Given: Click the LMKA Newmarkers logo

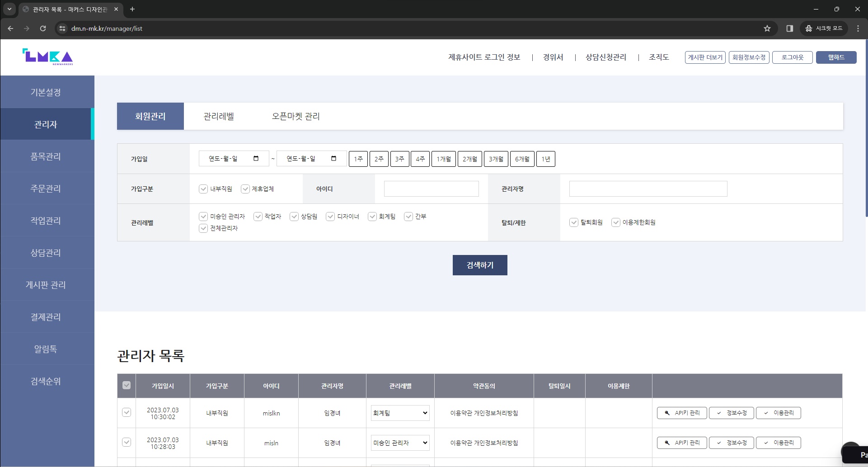Looking at the screenshot, I should pyautogui.click(x=47, y=57).
